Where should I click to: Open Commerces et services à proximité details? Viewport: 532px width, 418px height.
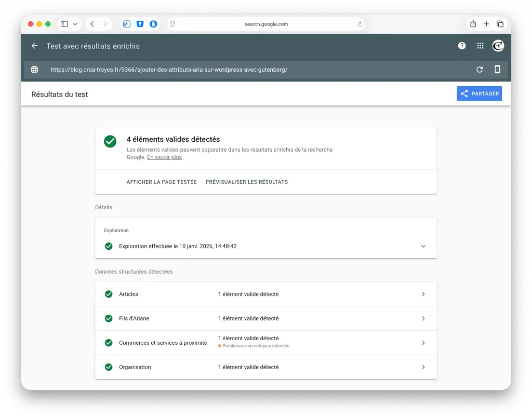pyautogui.click(x=265, y=343)
